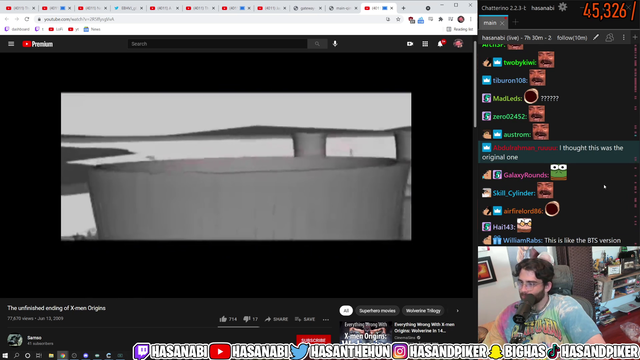Start voice search with the microphone icon

click(x=335, y=44)
